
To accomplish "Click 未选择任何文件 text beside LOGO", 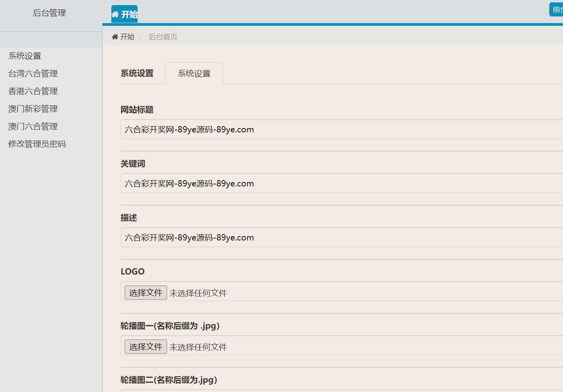I will pyautogui.click(x=198, y=293).
